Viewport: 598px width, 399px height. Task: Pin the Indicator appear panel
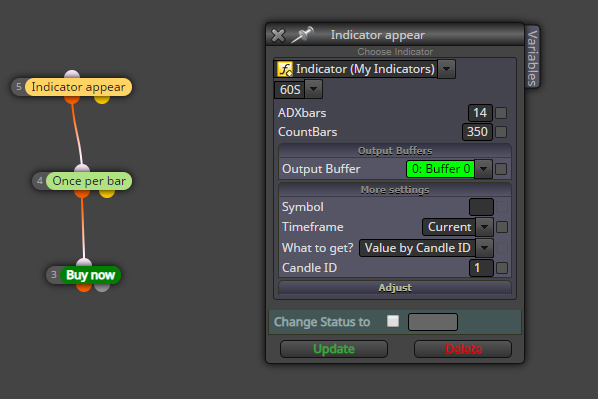[302, 35]
